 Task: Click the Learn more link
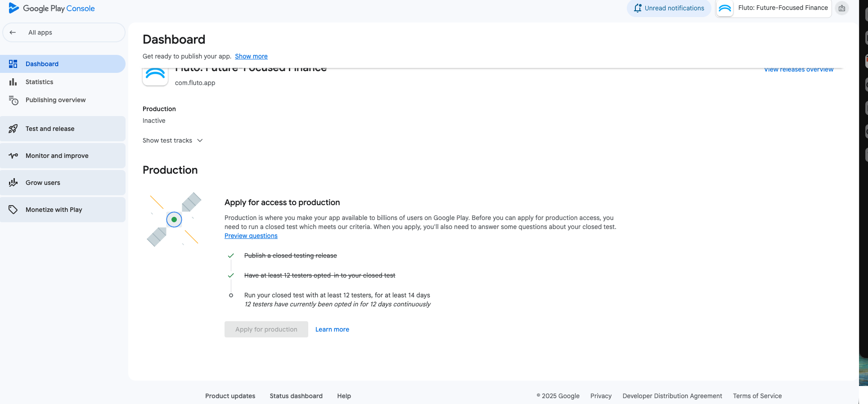coord(332,329)
